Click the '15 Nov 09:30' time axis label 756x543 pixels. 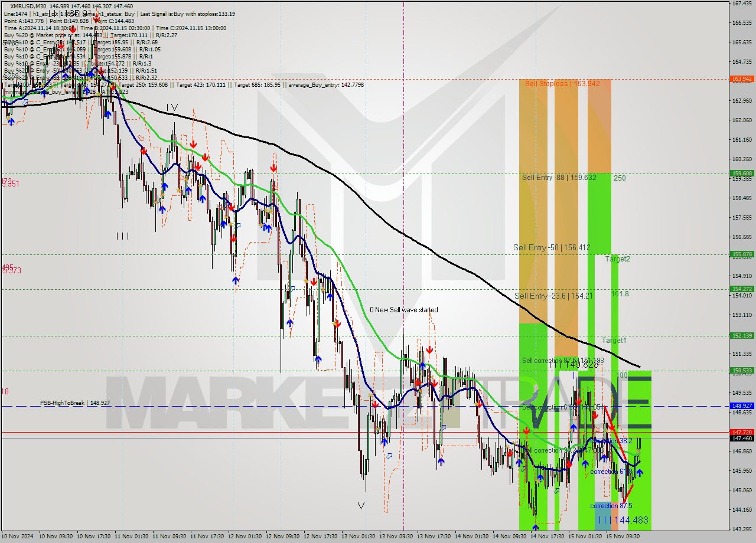click(623, 537)
